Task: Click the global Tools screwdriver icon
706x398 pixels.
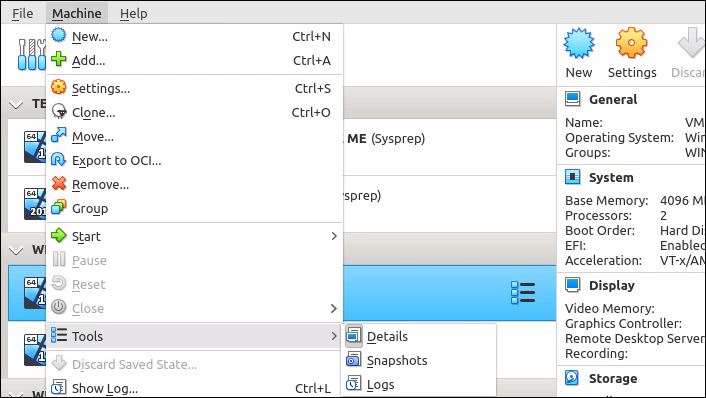Action: tap(32, 54)
